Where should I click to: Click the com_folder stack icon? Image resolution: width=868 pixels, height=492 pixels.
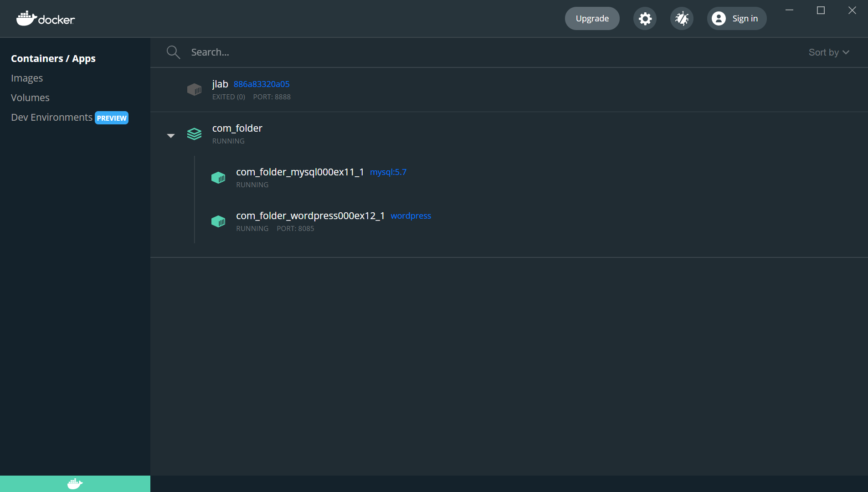[194, 134]
